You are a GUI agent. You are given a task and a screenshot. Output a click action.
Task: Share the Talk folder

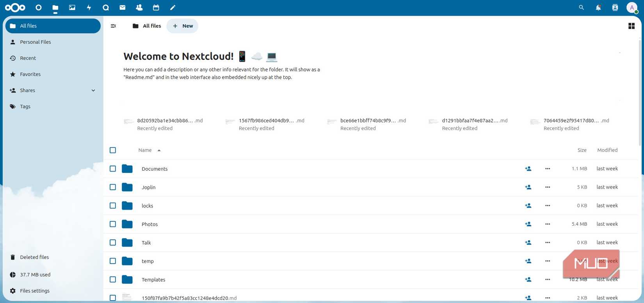[528, 242]
